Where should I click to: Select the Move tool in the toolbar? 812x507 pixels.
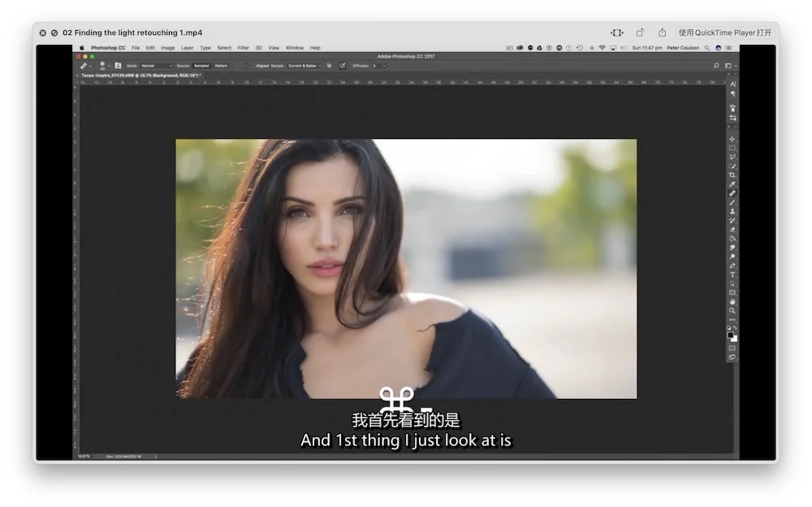(x=732, y=139)
